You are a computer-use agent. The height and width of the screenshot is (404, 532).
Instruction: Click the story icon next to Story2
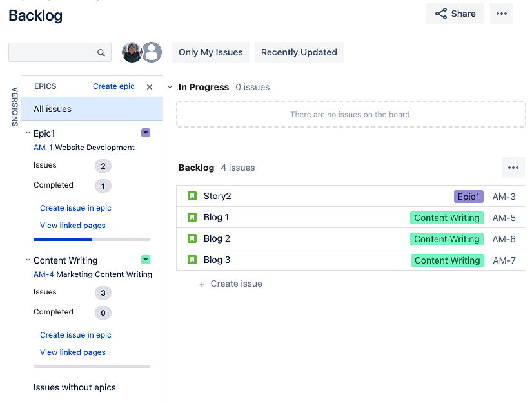point(192,196)
